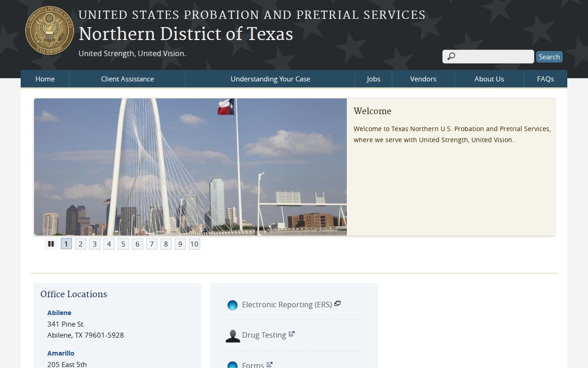Click the U.S. Probation seal logo

(x=49, y=30)
